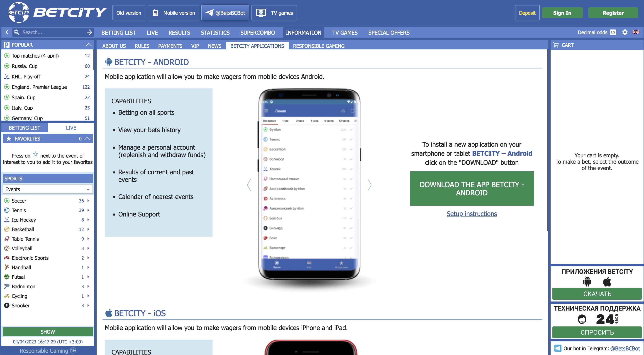Click the Sign In button
The image size is (644, 355).
point(562,13)
